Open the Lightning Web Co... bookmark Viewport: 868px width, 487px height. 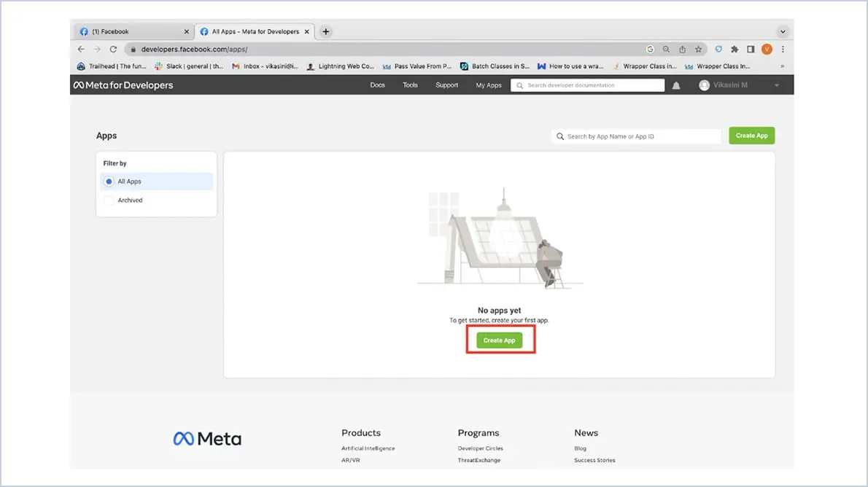[341, 66]
